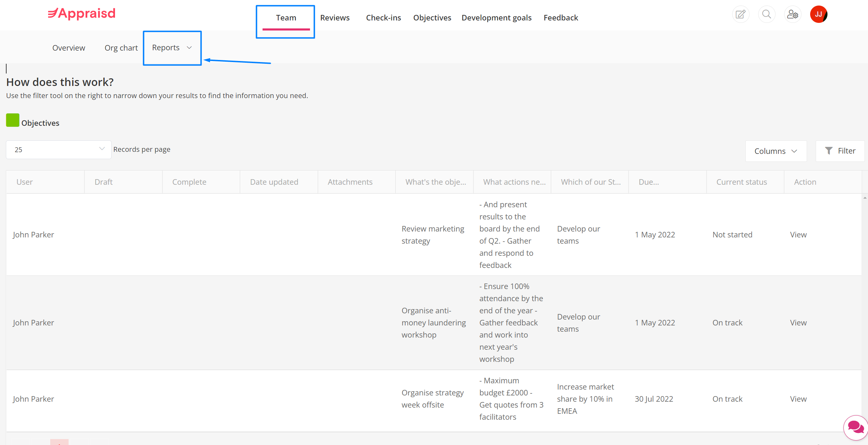868x445 pixels.
Task: Click the green Objectives swatch
Action: pyautogui.click(x=13, y=120)
